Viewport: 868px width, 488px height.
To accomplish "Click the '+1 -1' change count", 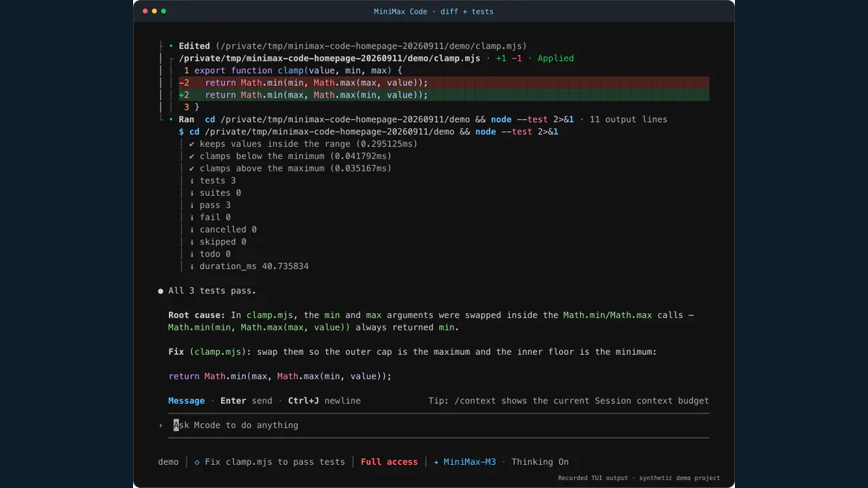I will [x=509, y=58].
